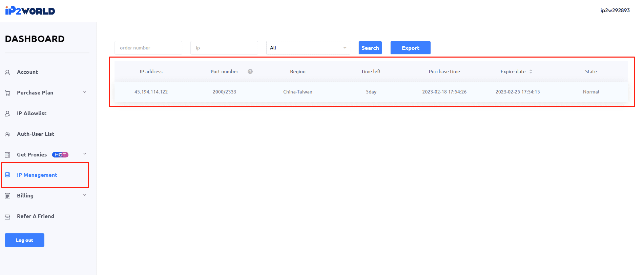The image size is (644, 275).
Task: Click the Time left column header
Action: click(371, 71)
